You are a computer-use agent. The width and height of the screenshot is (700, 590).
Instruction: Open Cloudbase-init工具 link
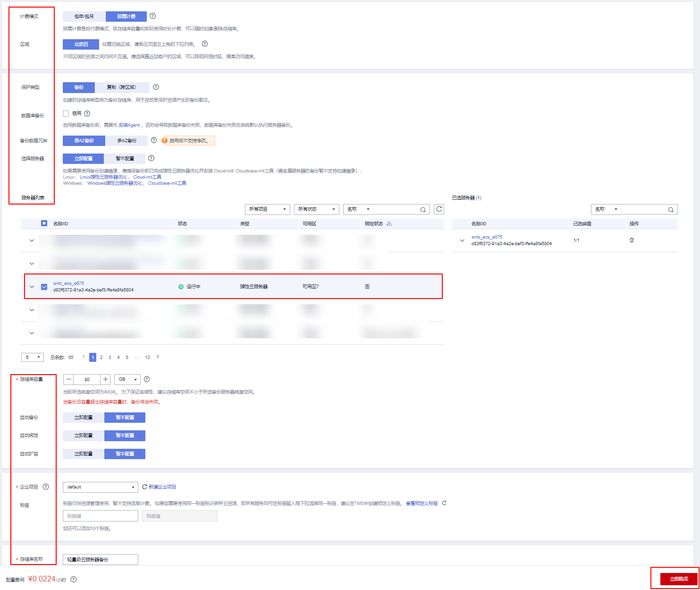[x=167, y=183]
